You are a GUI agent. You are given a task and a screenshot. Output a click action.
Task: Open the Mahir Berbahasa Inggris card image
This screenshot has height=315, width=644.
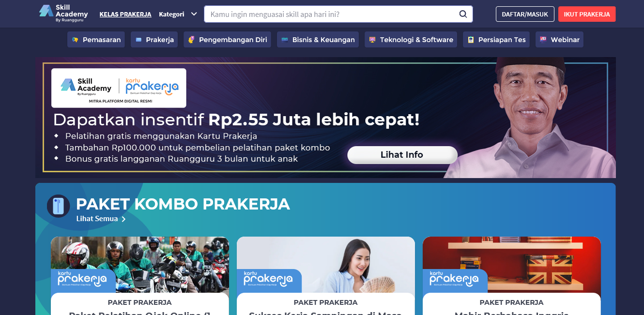click(x=512, y=265)
